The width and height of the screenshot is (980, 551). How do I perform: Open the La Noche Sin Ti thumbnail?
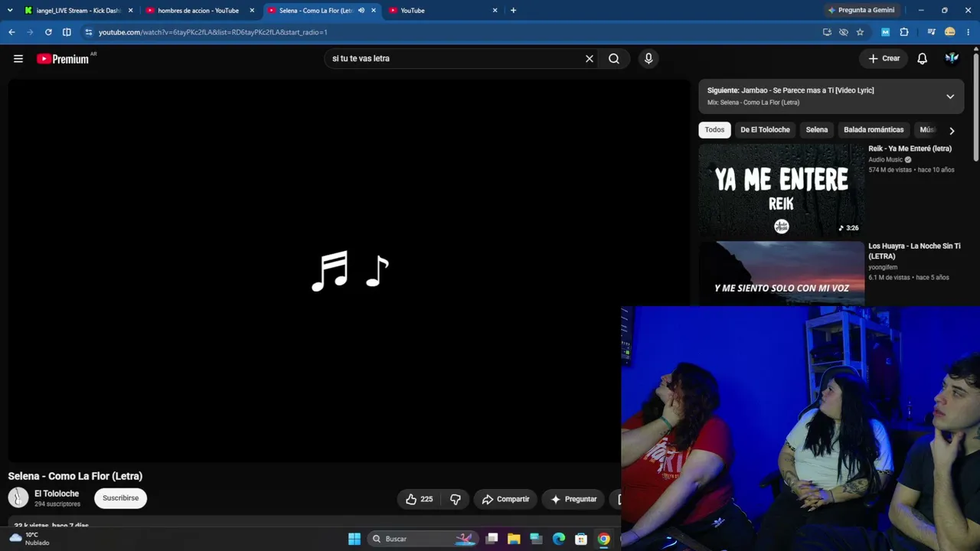pyautogui.click(x=781, y=274)
